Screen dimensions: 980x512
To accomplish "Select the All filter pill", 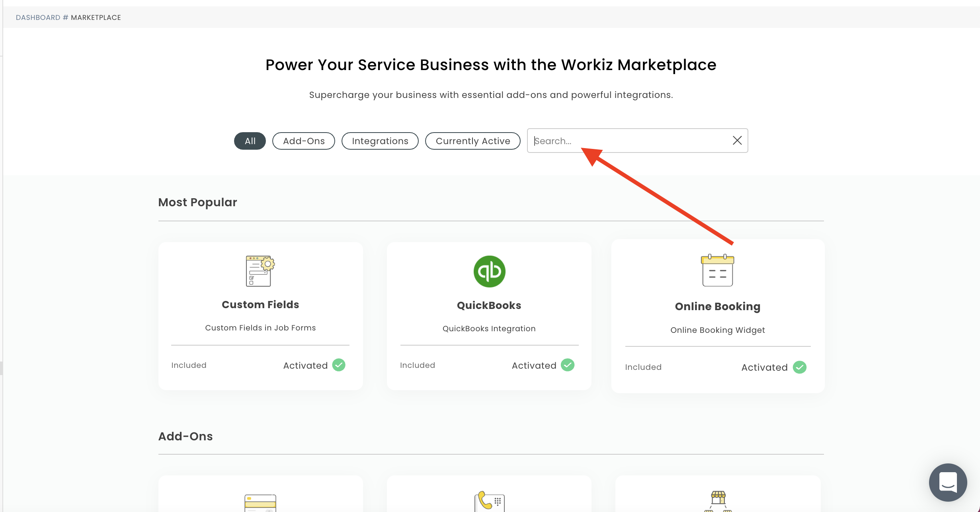I will [250, 141].
